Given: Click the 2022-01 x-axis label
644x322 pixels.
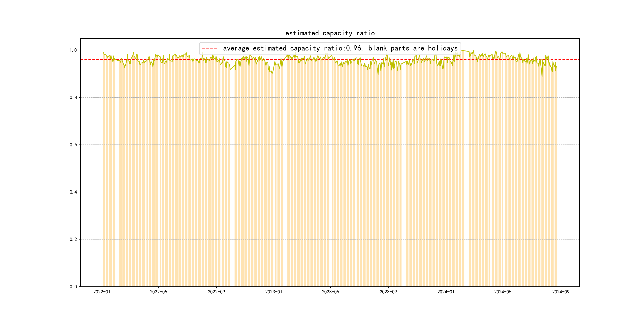Looking at the screenshot, I should tap(102, 292).
